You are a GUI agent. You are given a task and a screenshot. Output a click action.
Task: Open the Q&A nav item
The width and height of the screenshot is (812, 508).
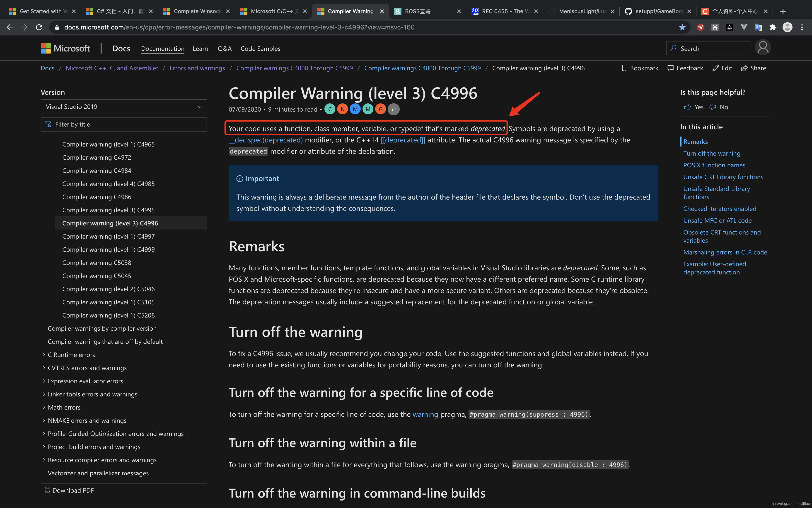point(225,49)
